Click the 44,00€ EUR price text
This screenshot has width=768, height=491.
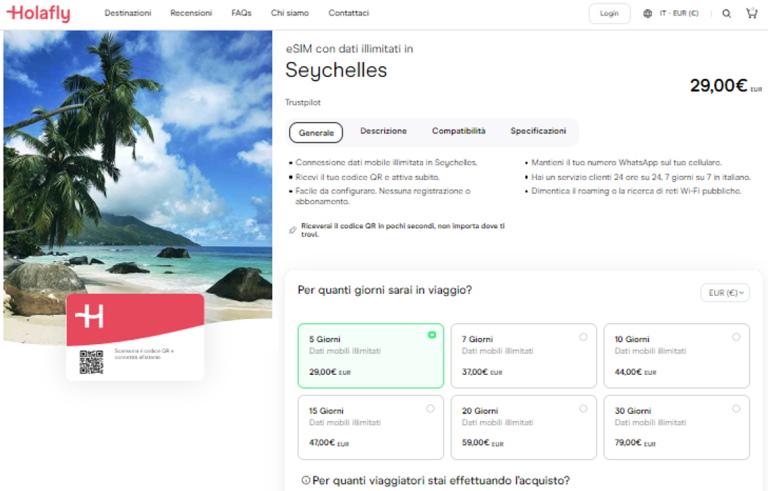(635, 372)
